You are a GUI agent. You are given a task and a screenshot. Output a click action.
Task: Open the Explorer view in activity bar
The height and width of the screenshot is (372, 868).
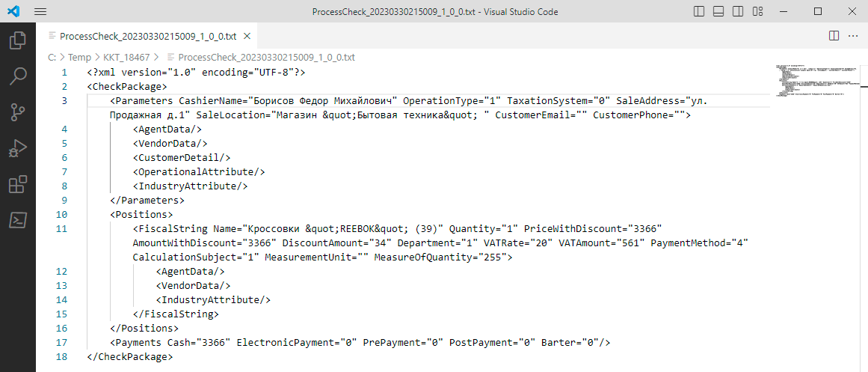click(18, 41)
